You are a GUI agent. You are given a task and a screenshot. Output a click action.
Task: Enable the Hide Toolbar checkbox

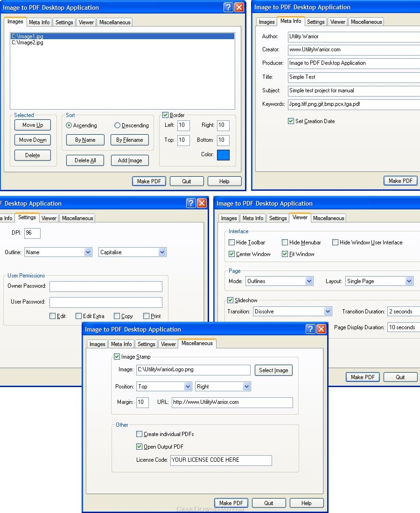coord(231,242)
